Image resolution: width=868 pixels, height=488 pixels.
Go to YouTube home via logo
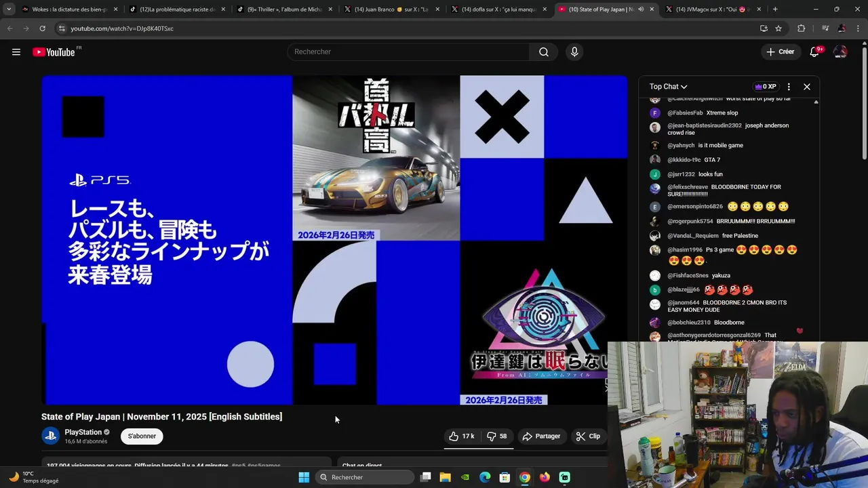54,52
